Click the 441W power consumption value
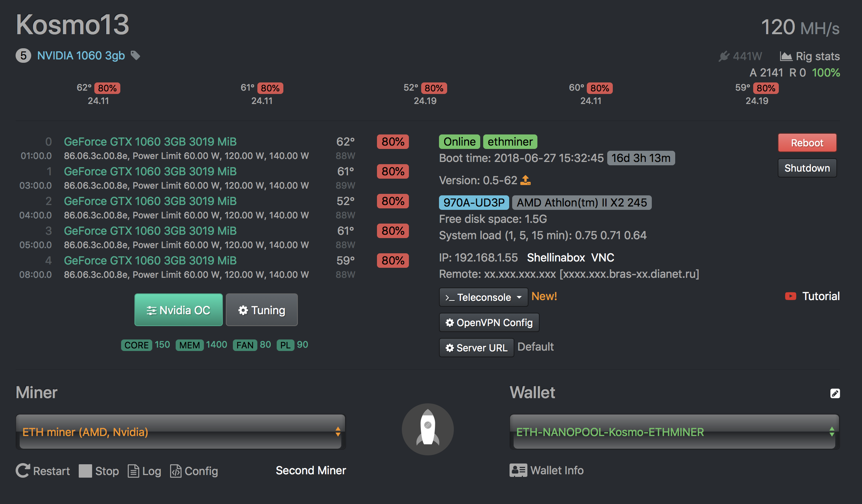This screenshot has width=862, height=504. click(x=747, y=56)
